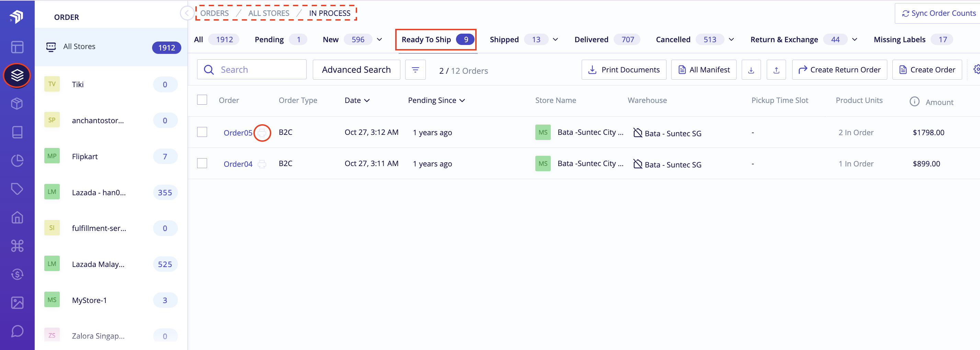Click the All Stores monitor icon
Viewport: 980px width, 350px height.
pos(51,47)
